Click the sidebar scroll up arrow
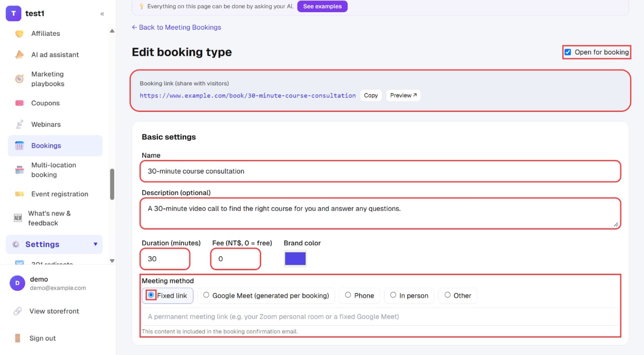The width and height of the screenshot is (644, 355). coord(112,31)
